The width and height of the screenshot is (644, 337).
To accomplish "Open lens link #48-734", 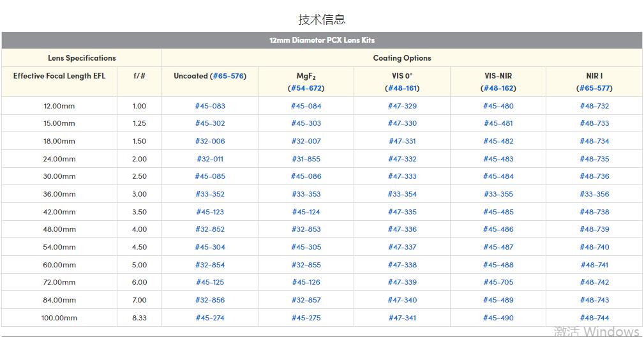I will pos(594,141).
